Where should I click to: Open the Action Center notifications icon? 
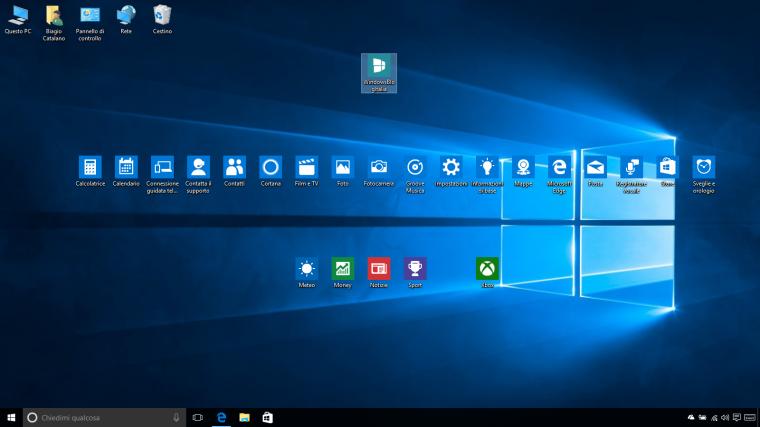tap(737, 417)
